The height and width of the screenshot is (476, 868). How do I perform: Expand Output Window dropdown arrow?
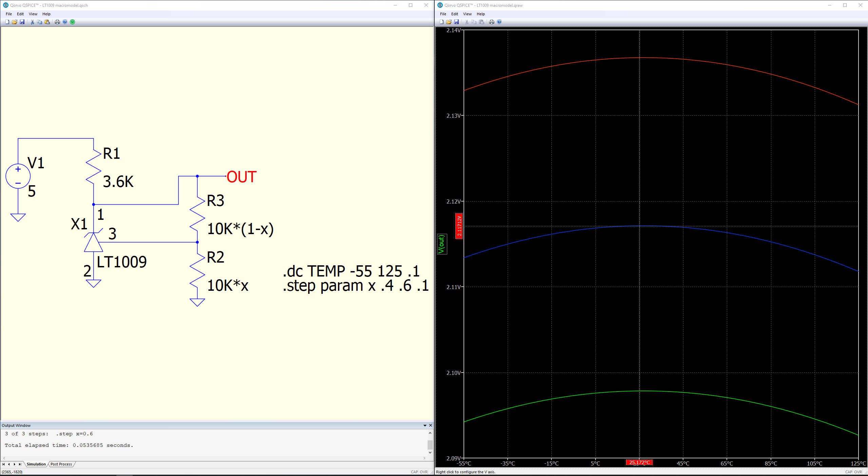(425, 425)
